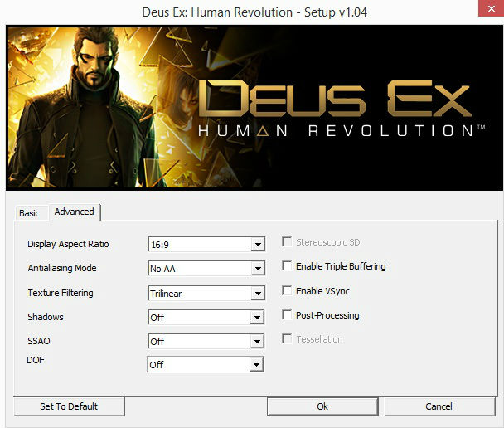Expand the DOF dropdown
This screenshot has width=504, height=428.
(258, 365)
